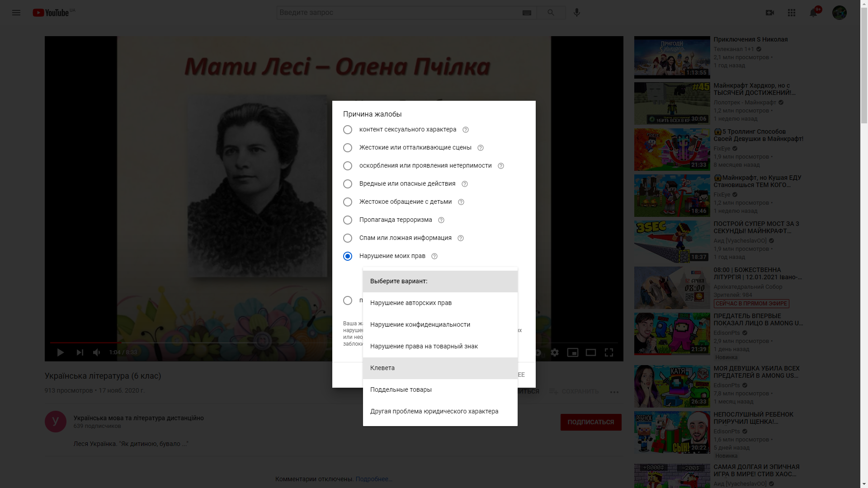Viewport: 868px width, 488px height.
Task: Select 'Вредные или опасные действия' radio
Action: click(x=348, y=184)
